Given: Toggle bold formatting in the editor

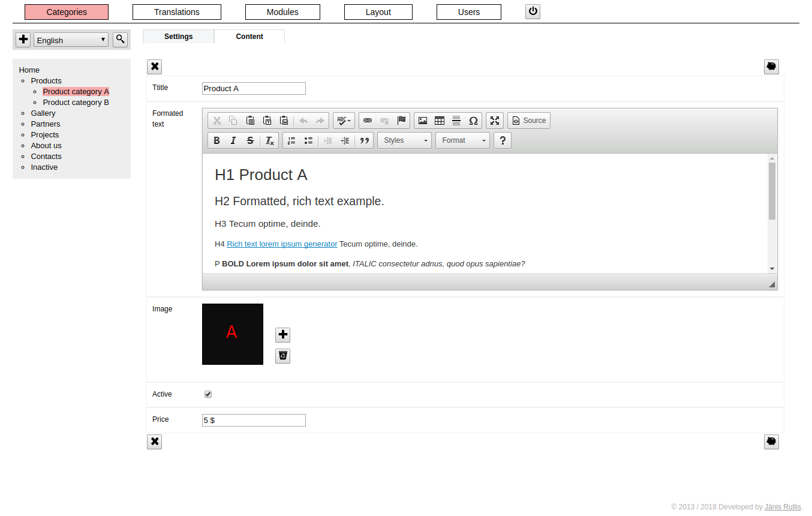Looking at the screenshot, I should [217, 140].
